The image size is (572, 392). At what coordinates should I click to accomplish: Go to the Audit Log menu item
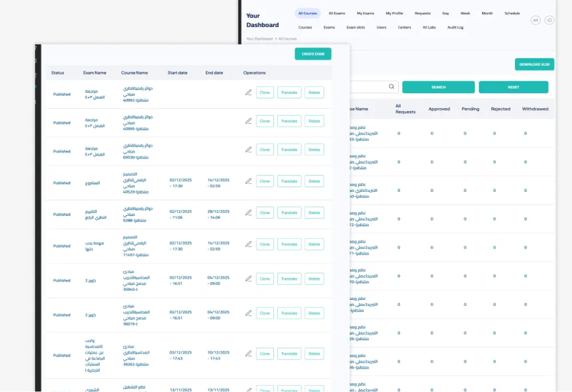[x=455, y=27]
